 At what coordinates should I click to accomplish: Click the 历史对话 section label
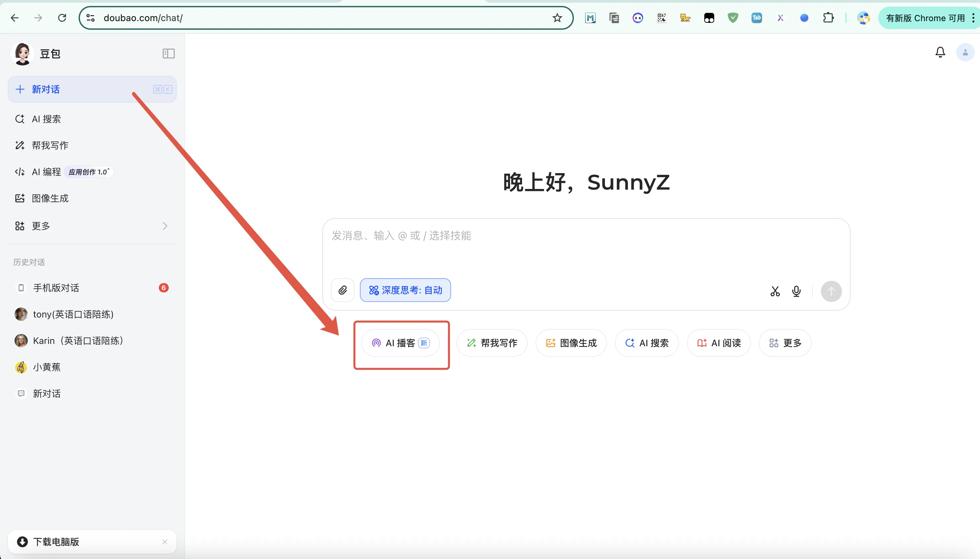29,262
